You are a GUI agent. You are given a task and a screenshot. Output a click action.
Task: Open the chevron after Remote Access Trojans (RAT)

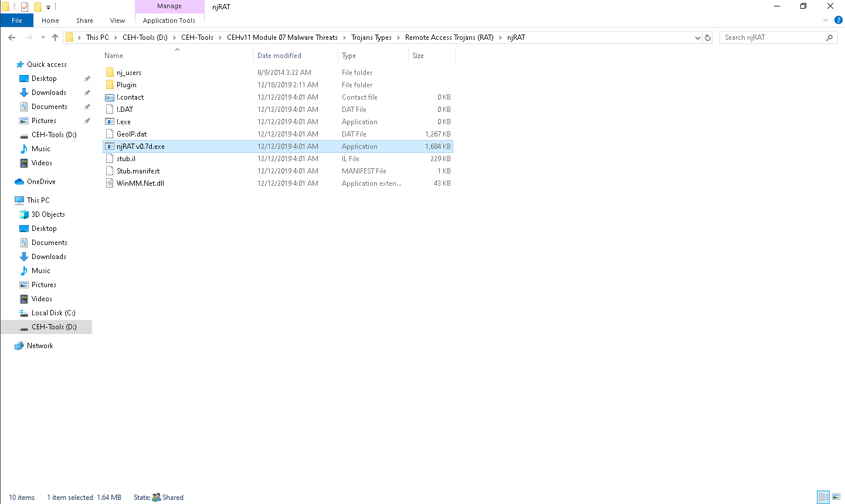[500, 38]
